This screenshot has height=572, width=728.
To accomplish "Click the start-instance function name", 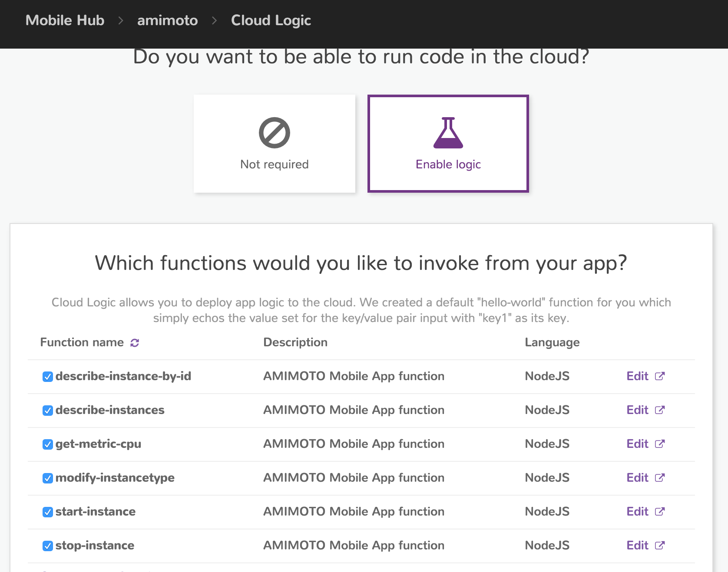I will pos(96,512).
